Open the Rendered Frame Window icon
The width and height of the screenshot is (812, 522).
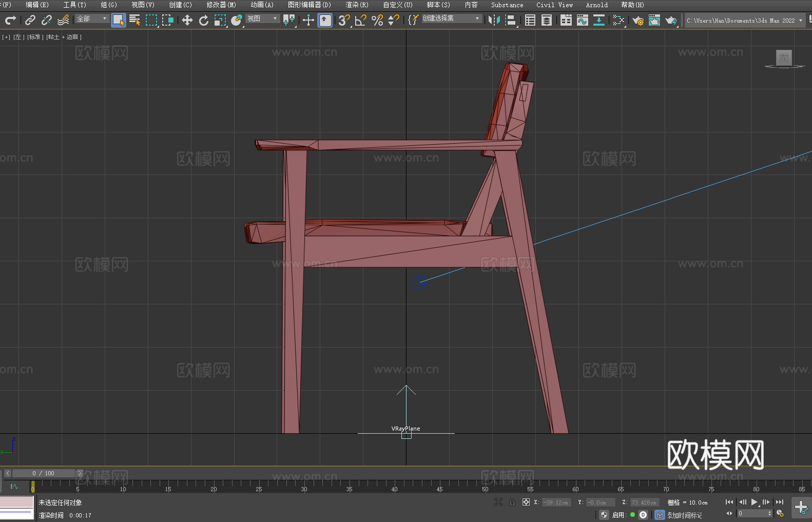654,20
